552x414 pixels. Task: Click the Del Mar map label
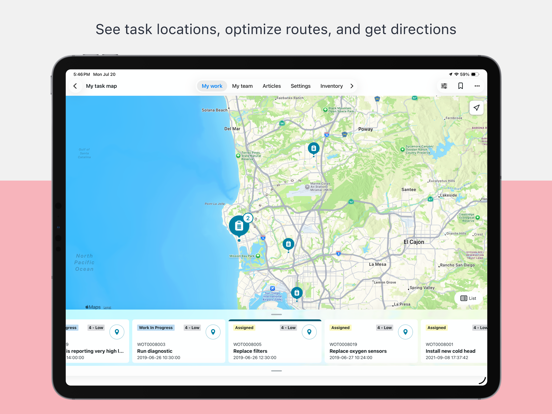232,129
